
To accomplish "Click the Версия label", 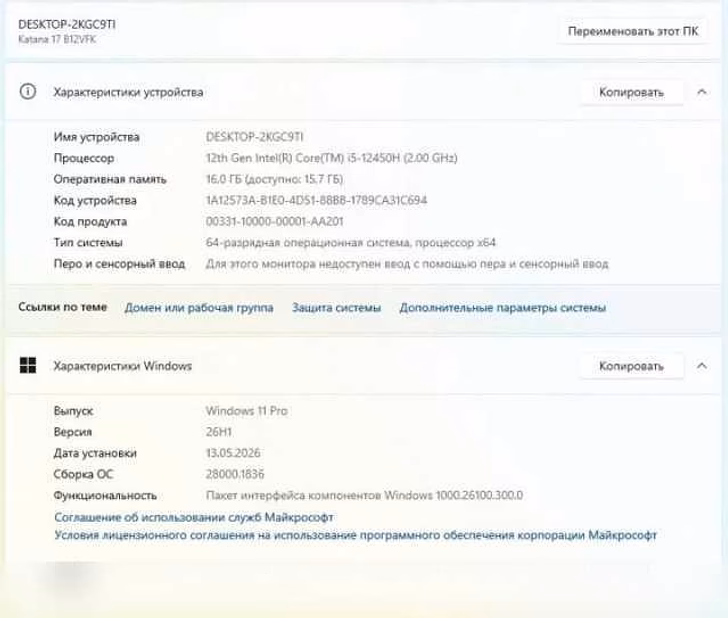I will tap(73, 432).
